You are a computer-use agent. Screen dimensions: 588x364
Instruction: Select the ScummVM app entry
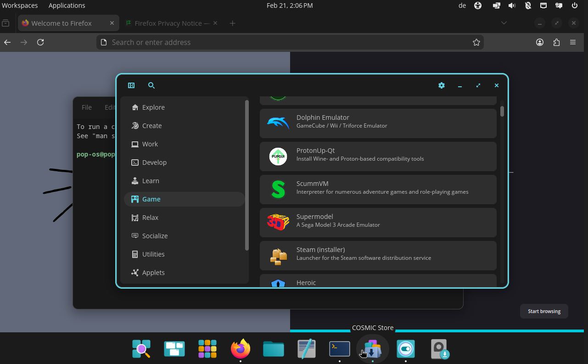(x=378, y=189)
